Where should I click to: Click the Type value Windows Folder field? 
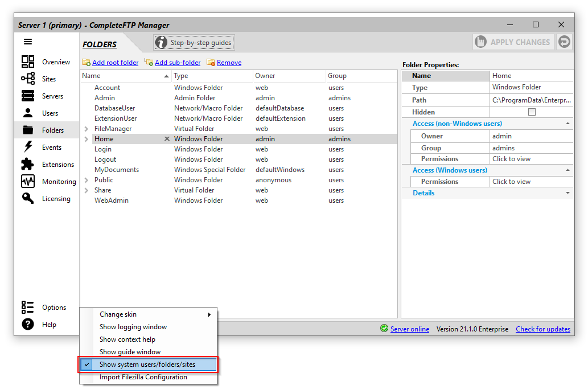click(x=532, y=87)
